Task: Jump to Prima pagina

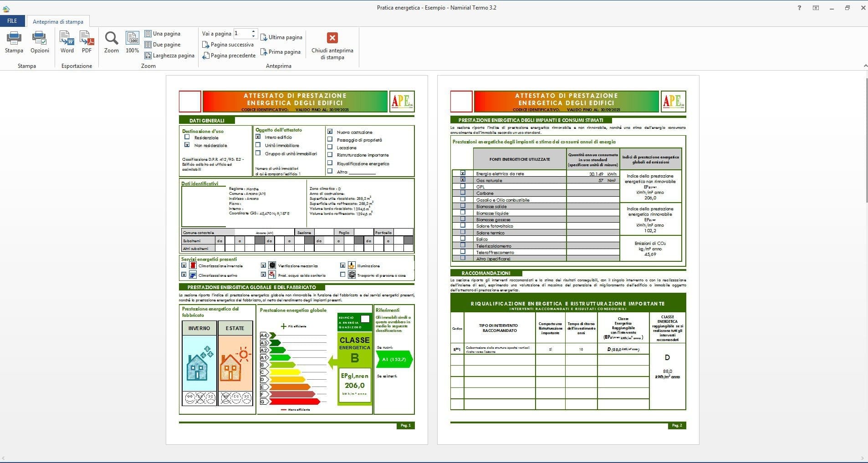Action: [x=281, y=52]
